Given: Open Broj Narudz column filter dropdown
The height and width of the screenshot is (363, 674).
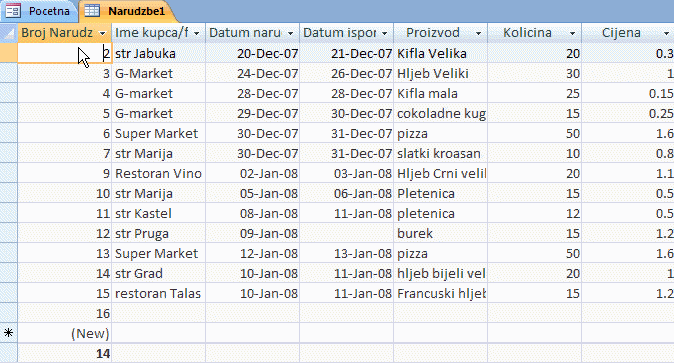Looking at the screenshot, I should (x=102, y=33).
